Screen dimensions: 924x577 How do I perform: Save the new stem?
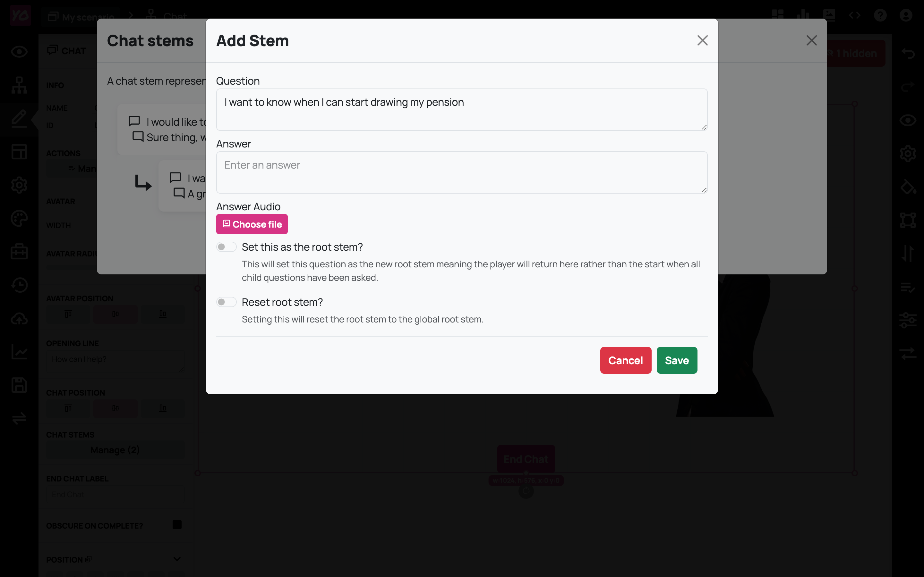[x=677, y=360]
